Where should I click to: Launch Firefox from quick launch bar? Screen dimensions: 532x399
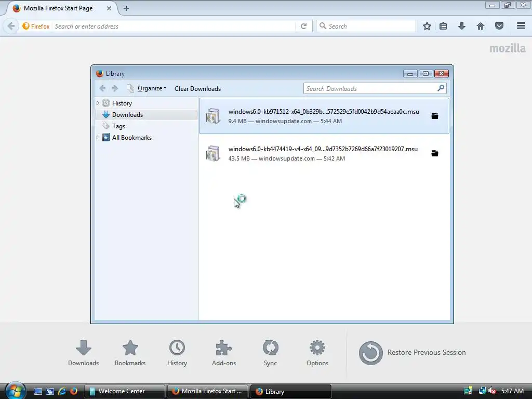(74, 391)
